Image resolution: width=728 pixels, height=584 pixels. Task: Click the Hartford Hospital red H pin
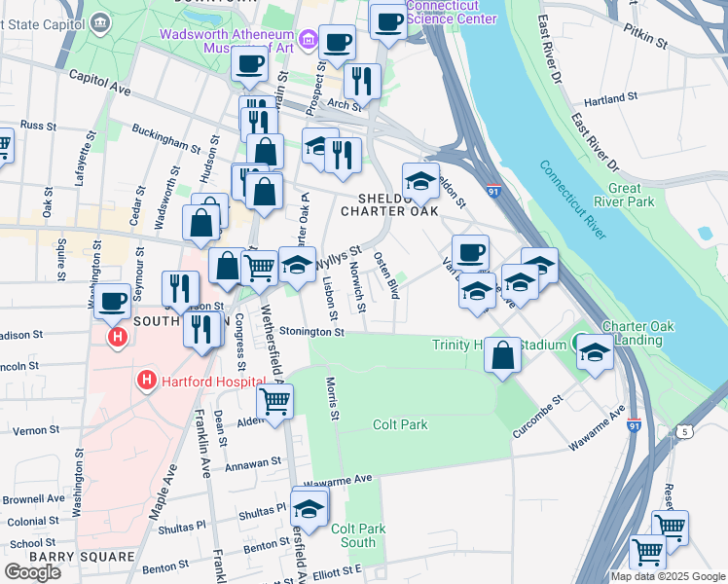pos(147,381)
